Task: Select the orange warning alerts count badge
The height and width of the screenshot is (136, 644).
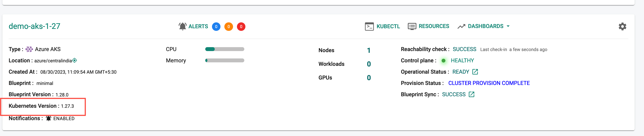Action: [229, 27]
